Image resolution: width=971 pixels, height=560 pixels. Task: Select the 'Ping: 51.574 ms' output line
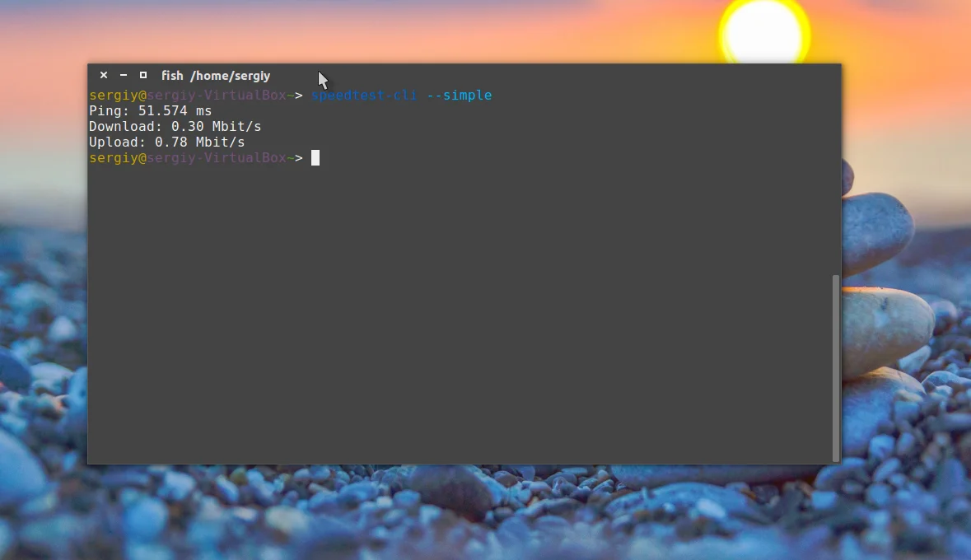[x=151, y=111]
